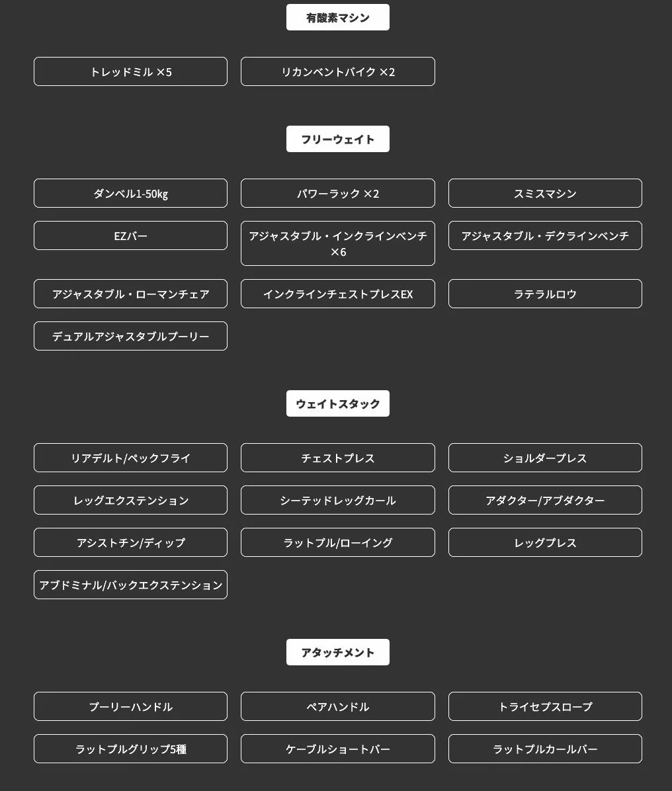Select the リアデルト/ペックフライ box
Viewport: 672px width, 791px height.
point(131,458)
